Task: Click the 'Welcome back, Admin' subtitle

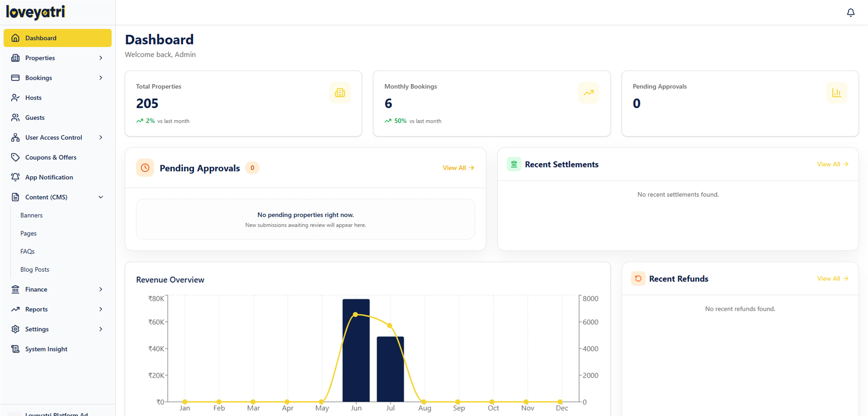Action: tap(160, 54)
